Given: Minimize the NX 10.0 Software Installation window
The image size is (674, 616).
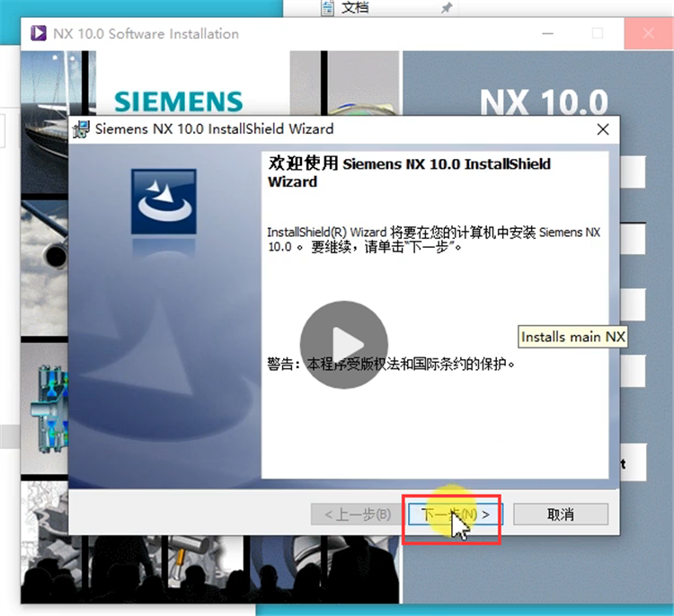Looking at the screenshot, I should coord(547,33).
